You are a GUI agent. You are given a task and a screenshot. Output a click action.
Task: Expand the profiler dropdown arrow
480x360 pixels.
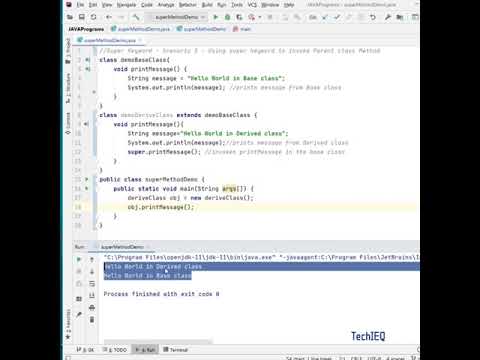(260, 17)
